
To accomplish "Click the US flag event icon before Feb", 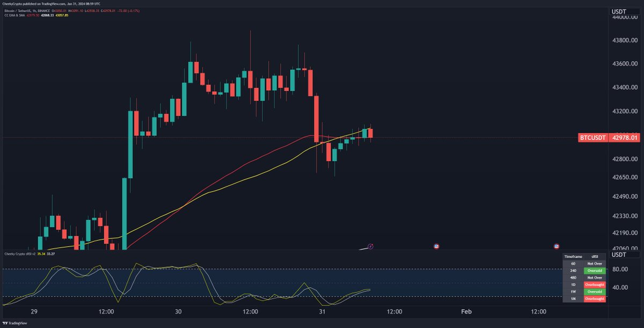I will coord(436,246).
